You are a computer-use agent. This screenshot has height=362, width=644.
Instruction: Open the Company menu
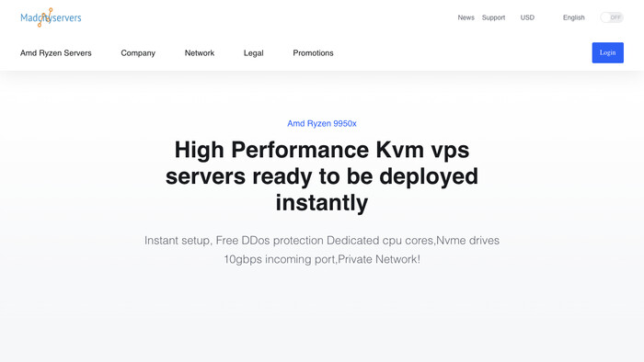coord(138,53)
